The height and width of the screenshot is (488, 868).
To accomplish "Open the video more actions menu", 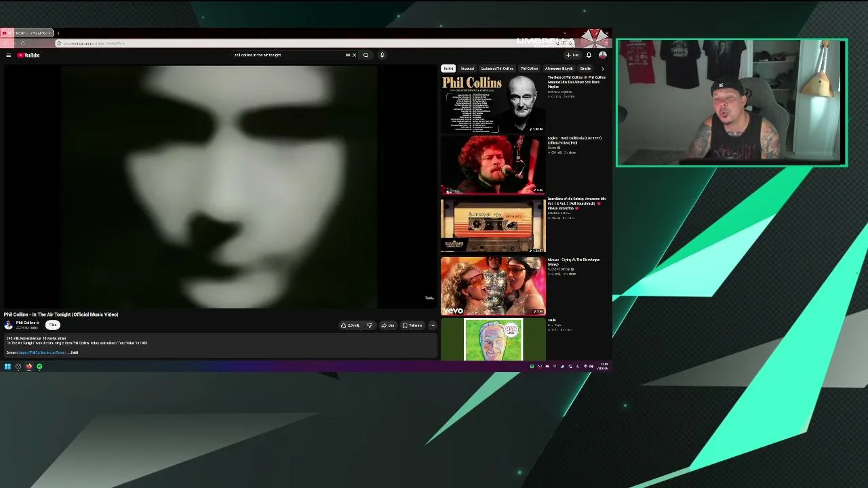I will tap(432, 325).
